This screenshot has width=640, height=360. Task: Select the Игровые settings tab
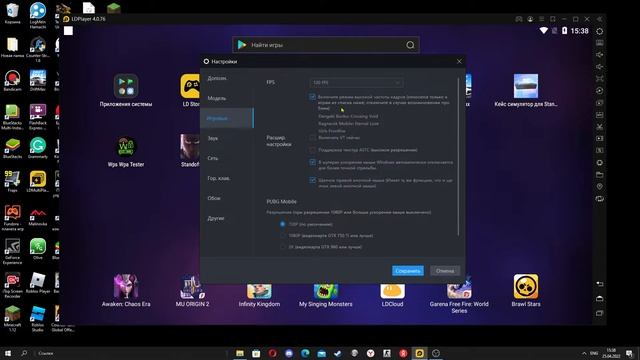coord(227,118)
